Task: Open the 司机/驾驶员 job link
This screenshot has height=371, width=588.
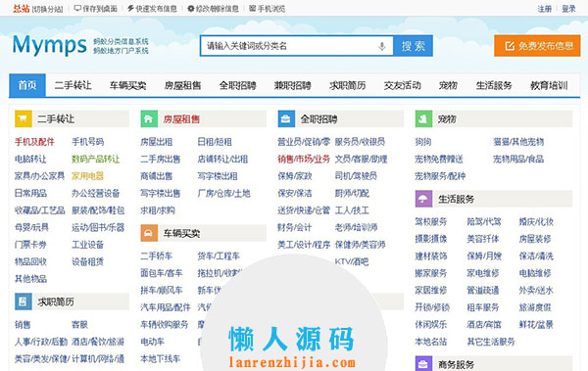Action: 356,176
